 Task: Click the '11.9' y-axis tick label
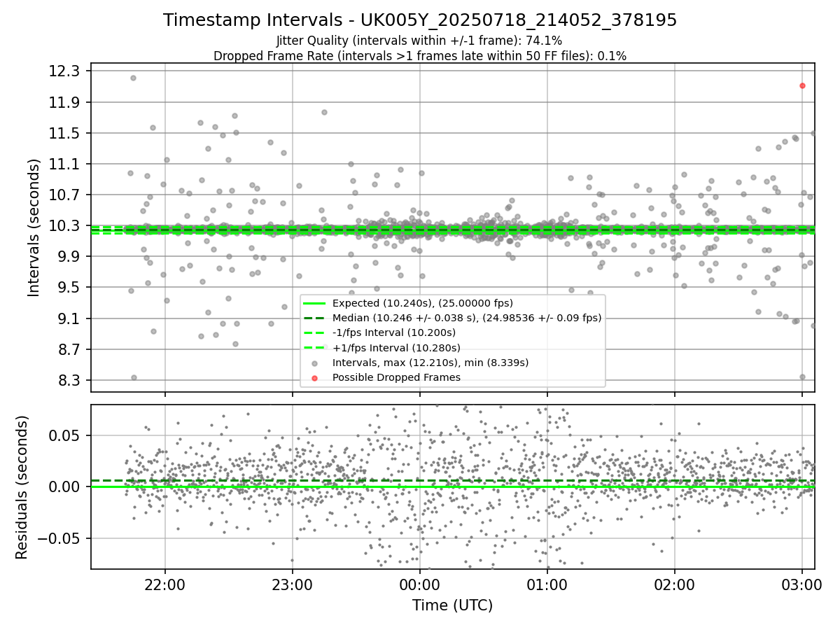click(x=66, y=102)
